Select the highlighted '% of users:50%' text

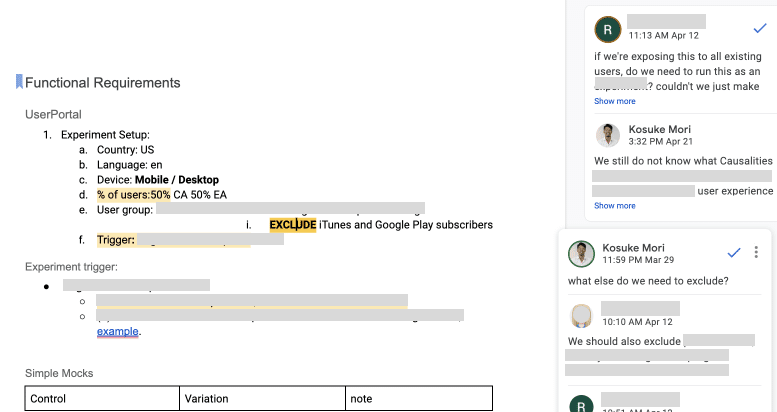click(133, 195)
